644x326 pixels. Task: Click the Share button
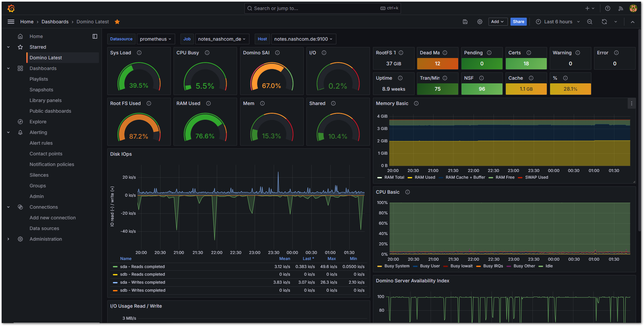coord(518,22)
